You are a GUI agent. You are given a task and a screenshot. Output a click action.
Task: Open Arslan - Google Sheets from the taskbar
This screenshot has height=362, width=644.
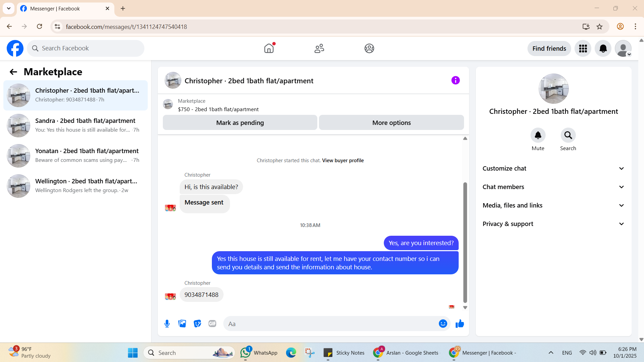406,353
